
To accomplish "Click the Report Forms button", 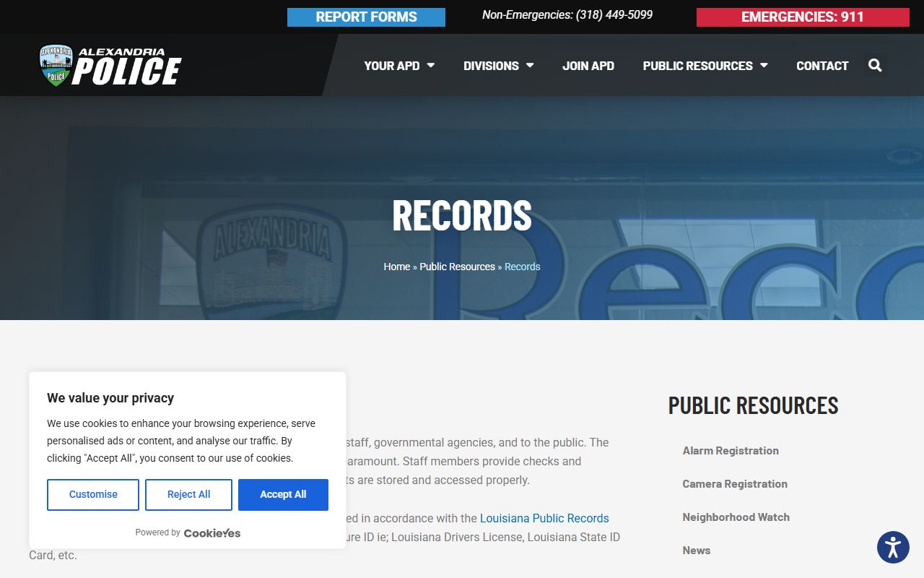I will [366, 17].
